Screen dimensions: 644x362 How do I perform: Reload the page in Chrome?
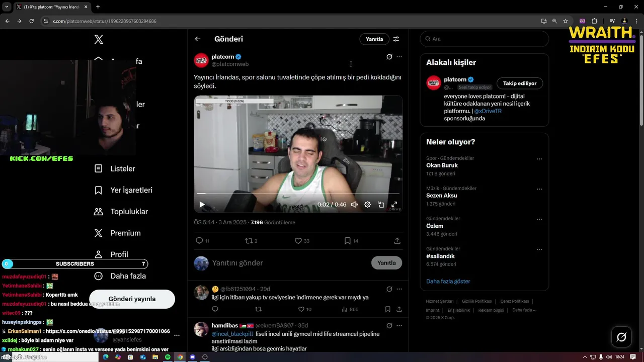point(31,21)
